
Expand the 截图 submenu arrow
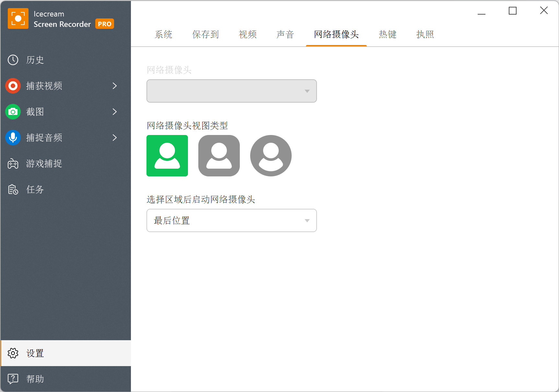click(114, 112)
